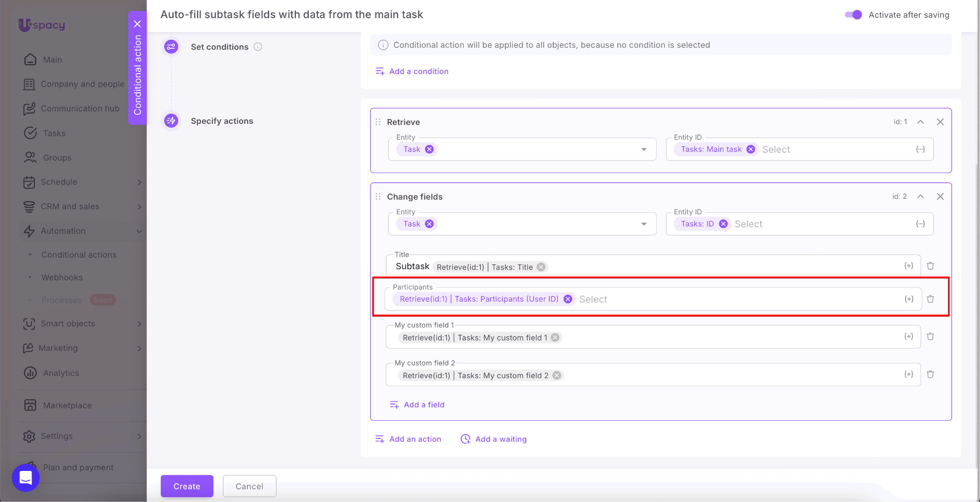This screenshot has height=502, width=980.
Task: Open Conditional actions in sidebar
Action: point(79,255)
